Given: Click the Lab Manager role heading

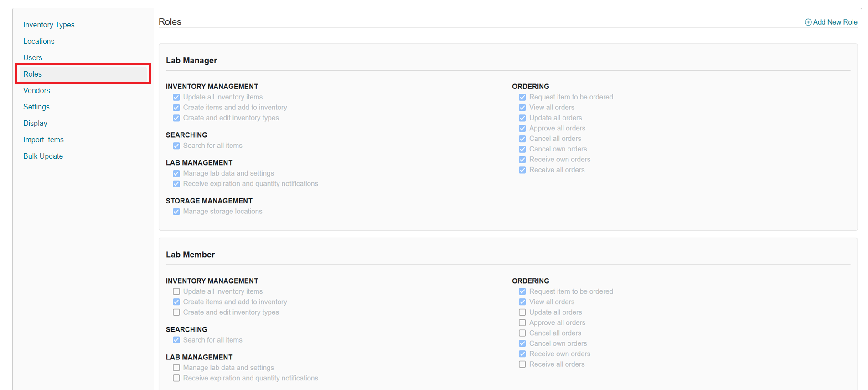Looking at the screenshot, I should (191, 61).
